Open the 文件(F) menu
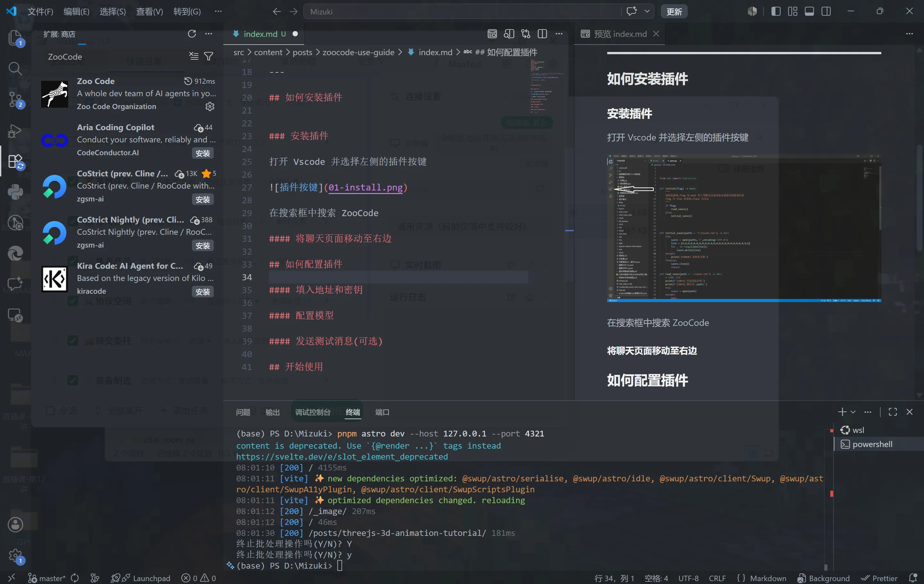The image size is (924, 584). click(x=40, y=12)
